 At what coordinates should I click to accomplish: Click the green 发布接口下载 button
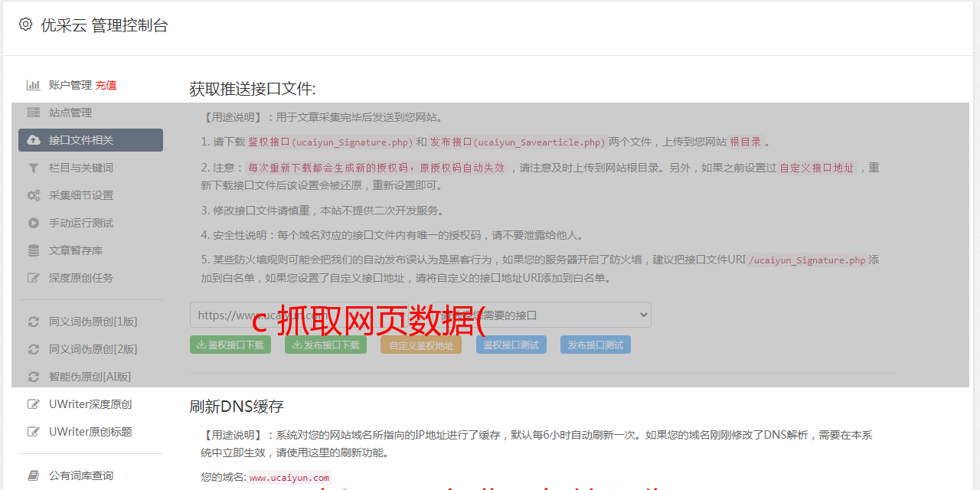coord(325,345)
